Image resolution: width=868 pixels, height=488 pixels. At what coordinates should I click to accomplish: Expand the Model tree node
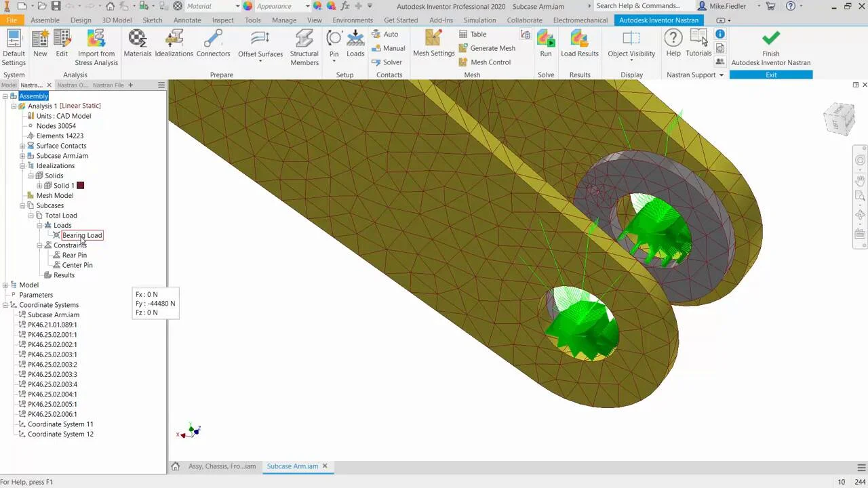point(5,285)
